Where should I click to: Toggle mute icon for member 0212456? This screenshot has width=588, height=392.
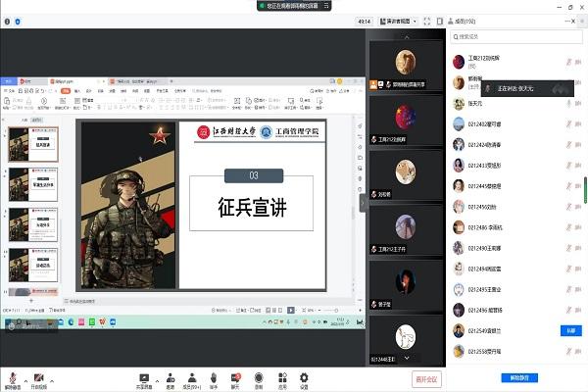tap(568, 207)
